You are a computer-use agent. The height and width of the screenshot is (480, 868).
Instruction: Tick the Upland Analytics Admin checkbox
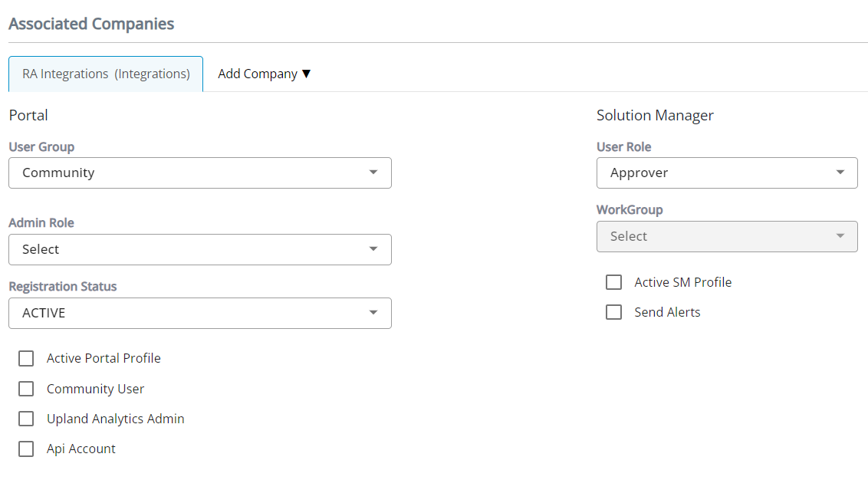(26, 419)
